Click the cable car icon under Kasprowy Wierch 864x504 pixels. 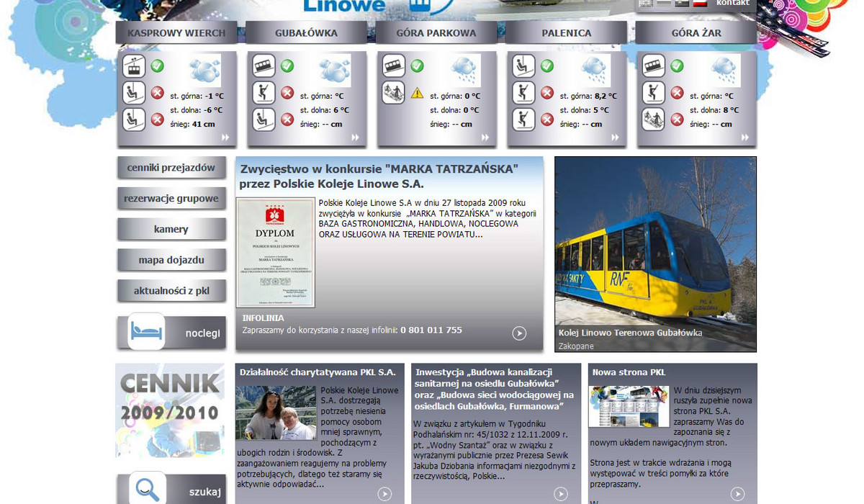tap(134, 66)
